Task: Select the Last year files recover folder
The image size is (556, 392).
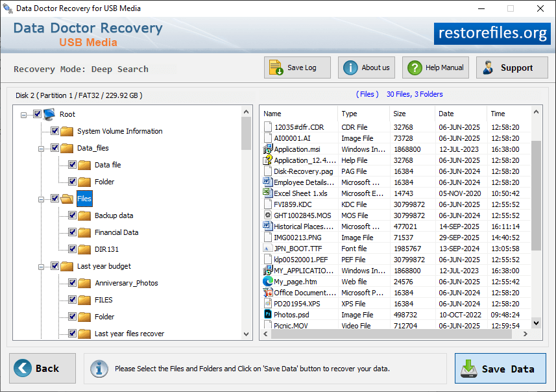Action: 129,334
